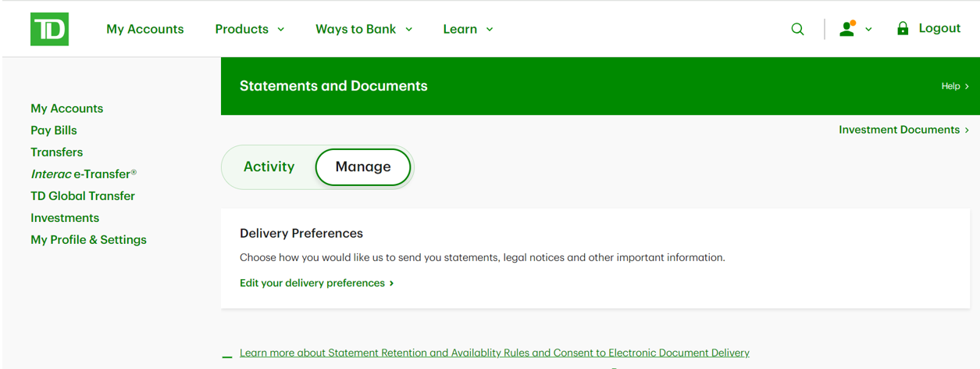
Task: Open TD Global Transfer
Action: click(83, 196)
